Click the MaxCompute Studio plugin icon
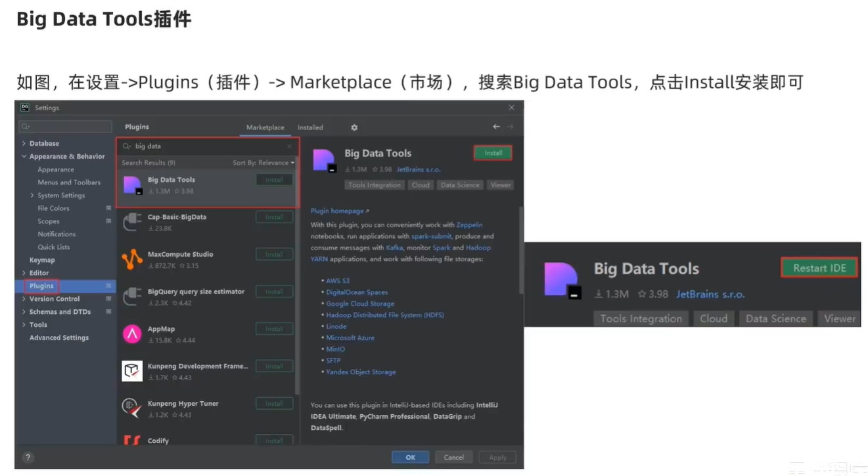868x476 pixels. 133,259
